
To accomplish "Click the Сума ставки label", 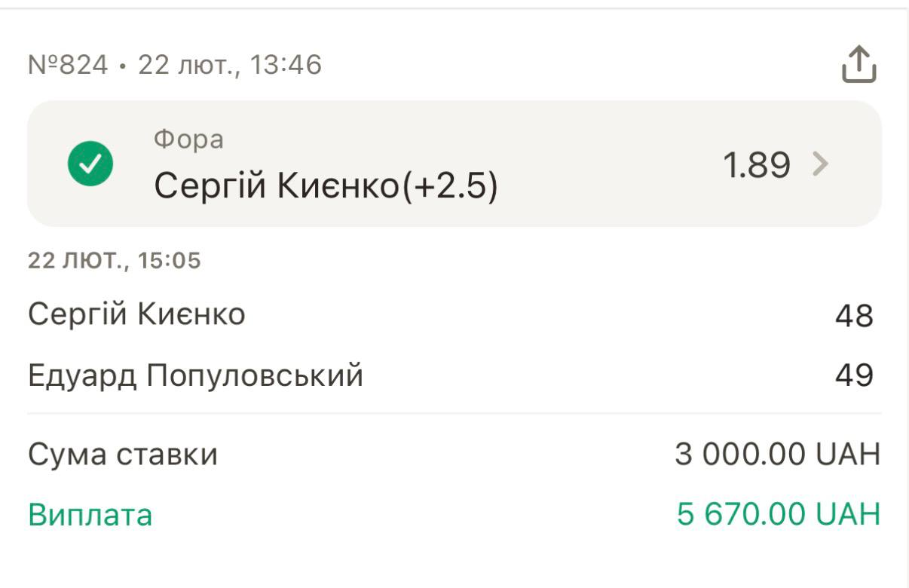I will (x=123, y=455).
